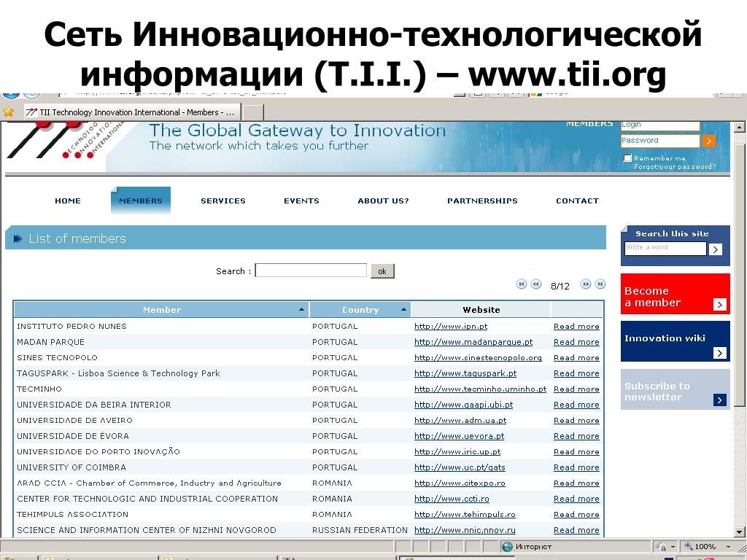Sort members by Member column arrow
This screenshot has height=560, width=747.
301,309
